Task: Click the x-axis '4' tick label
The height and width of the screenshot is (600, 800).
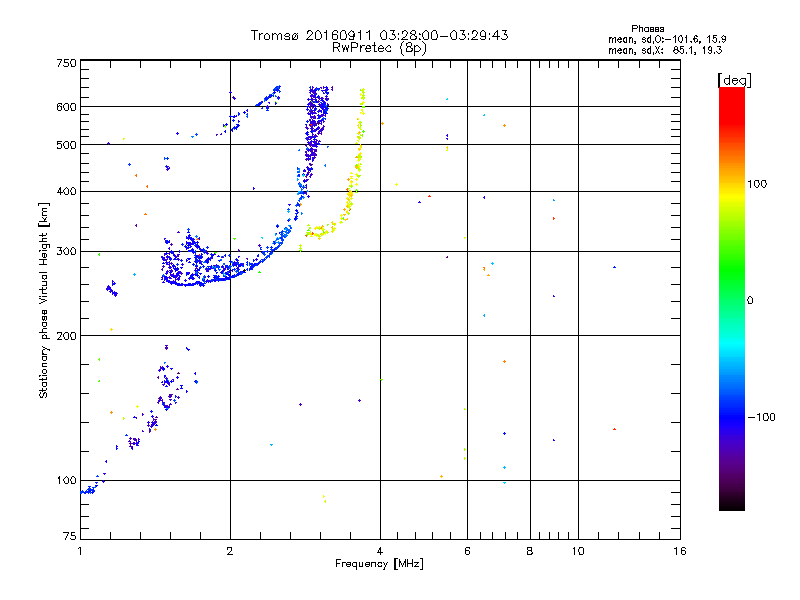Action: point(380,551)
